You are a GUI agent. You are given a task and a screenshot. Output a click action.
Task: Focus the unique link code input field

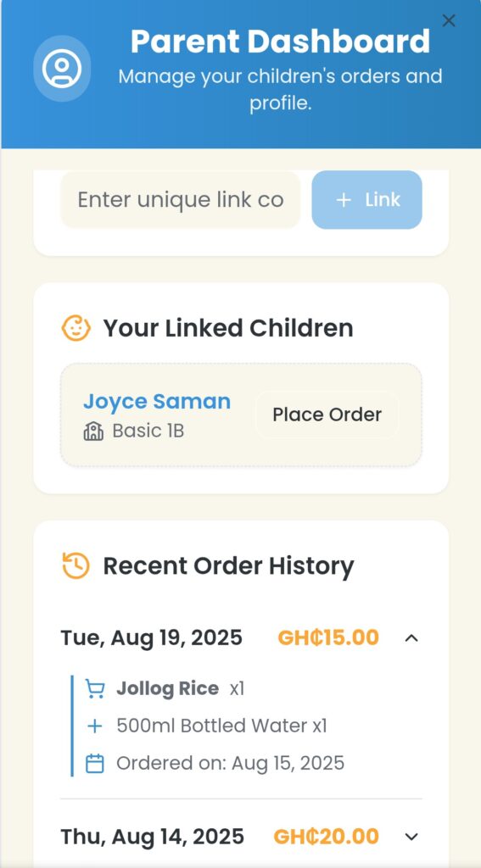(x=181, y=200)
